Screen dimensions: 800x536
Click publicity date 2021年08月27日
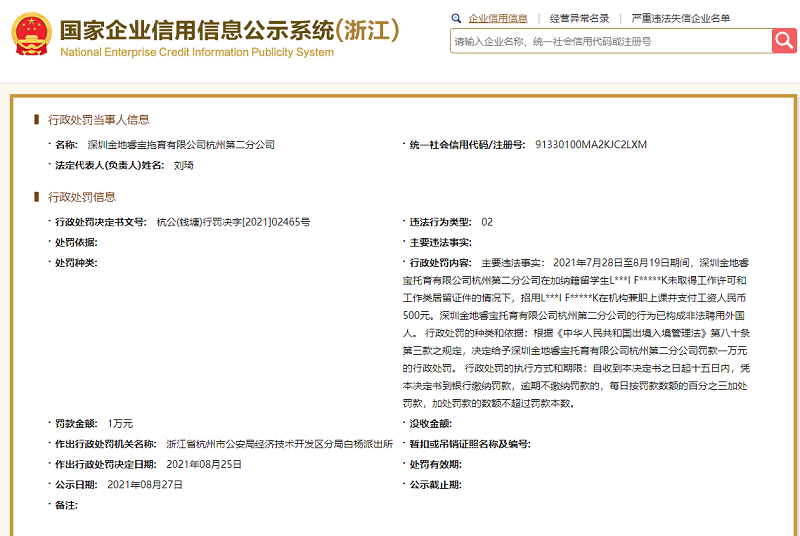(145, 484)
